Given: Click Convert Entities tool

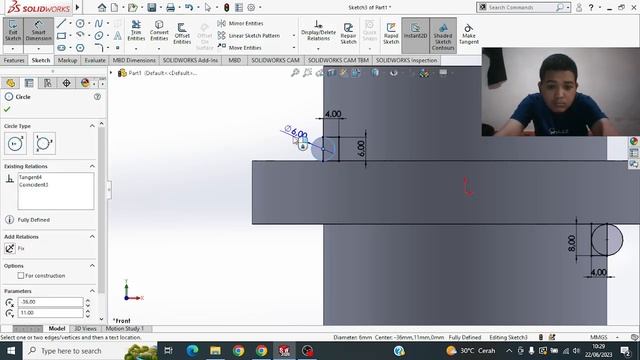Looking at the screenshot, I should pos(159,31).
